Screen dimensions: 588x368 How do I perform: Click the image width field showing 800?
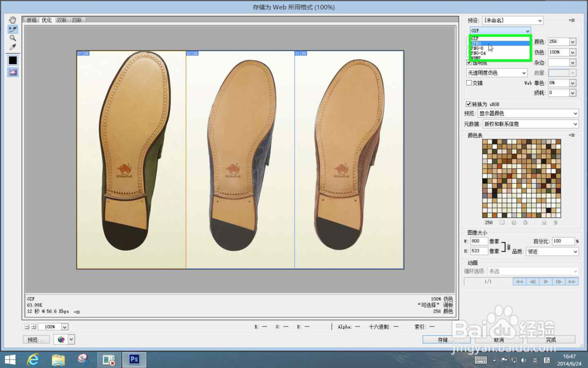click(x=479, y=241)
